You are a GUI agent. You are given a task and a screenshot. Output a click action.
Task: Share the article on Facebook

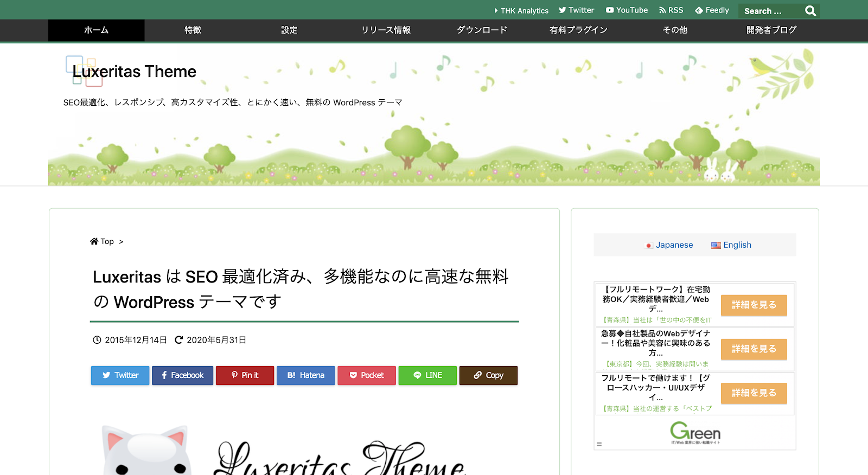point(182,375)
